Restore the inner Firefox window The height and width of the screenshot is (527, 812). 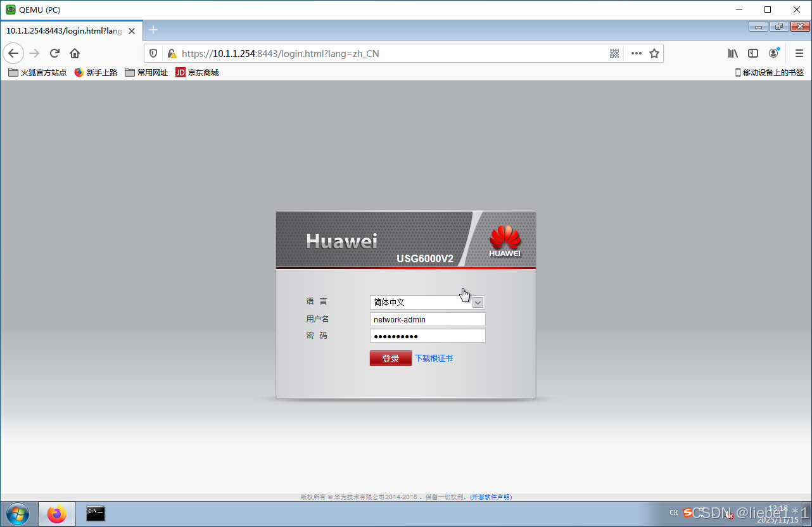tap(778, 27)
